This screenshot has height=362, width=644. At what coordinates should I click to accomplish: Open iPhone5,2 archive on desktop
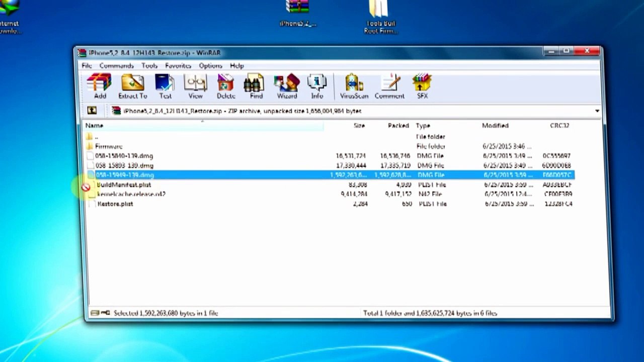[x=298, y=14]
